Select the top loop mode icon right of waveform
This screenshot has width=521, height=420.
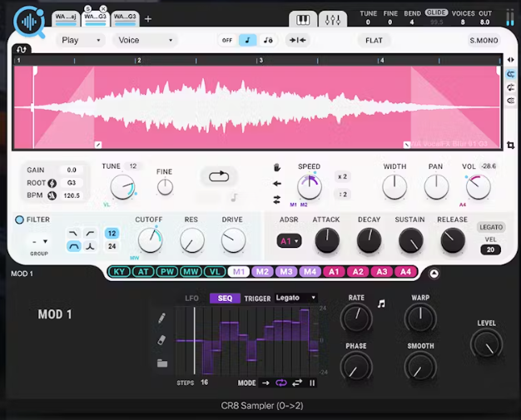[511, 74]
